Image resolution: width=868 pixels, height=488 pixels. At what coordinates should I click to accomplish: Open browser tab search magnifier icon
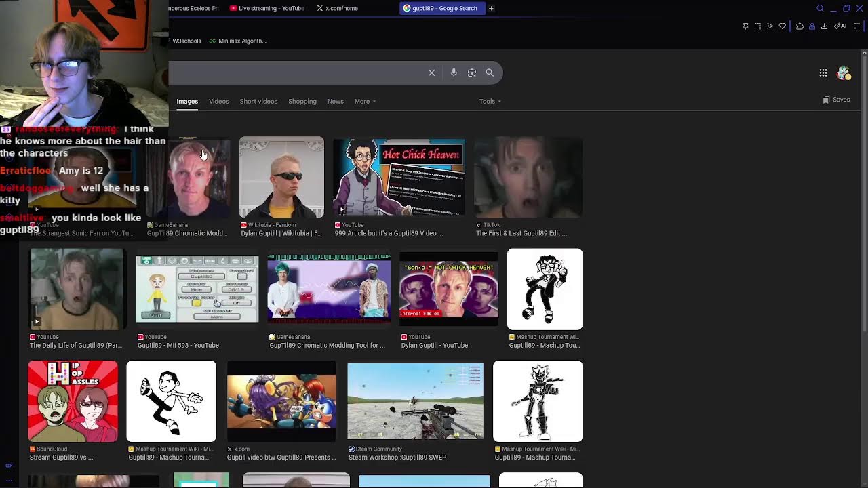tap(820, 8)
